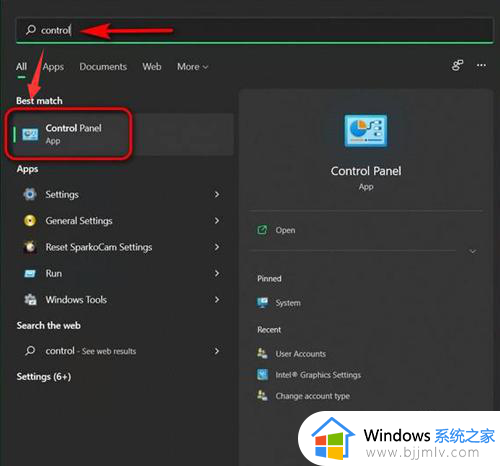The image size is (500, 466).
Task: Click the Settings gear icon in Apps list
Action: point(30,194)
